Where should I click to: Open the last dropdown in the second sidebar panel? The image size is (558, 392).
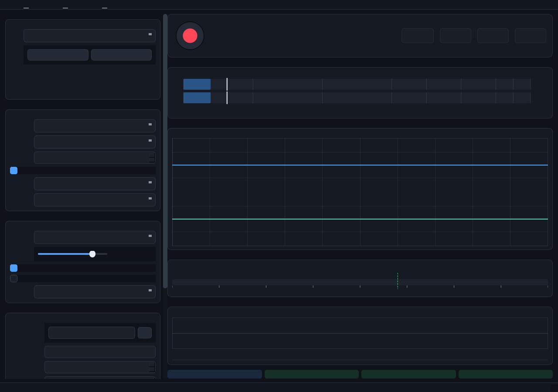pyautogui.click(x=95, y=200)
